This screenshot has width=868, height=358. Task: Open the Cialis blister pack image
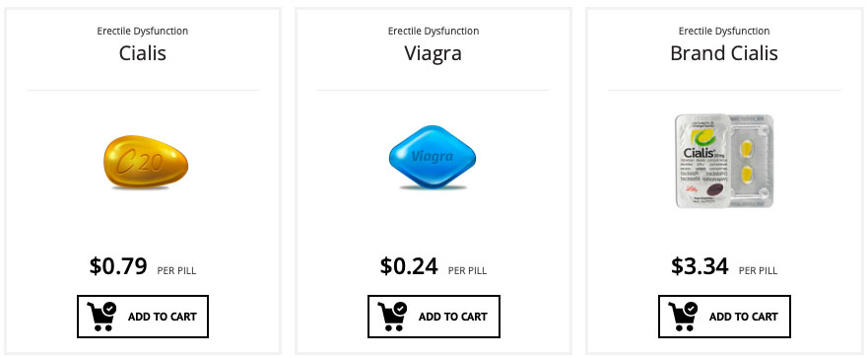tap(724, 161)
